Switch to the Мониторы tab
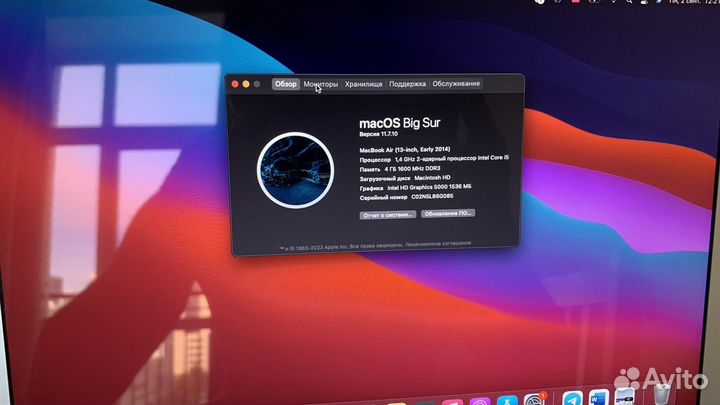Screen dimensions: 720x405 [x=321, y=84]
